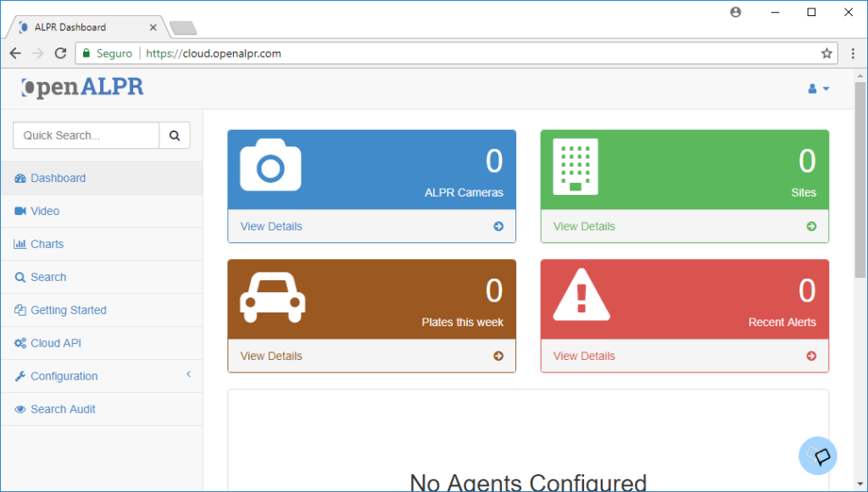Click the building icon on the Sites card
The height and width of the screenshot is (492, 868).
[x=575, y=167]
